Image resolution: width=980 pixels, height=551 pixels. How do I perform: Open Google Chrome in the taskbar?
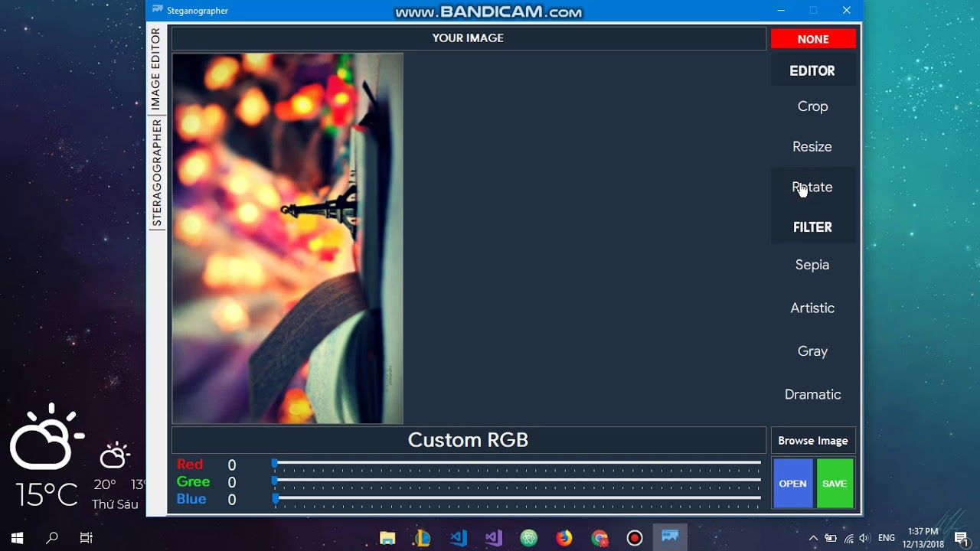point(599,538)
